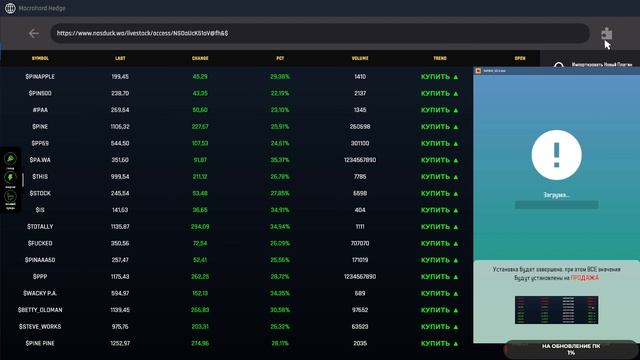
Task: Click the OPEN column header
Action: (x=520, y=58)
